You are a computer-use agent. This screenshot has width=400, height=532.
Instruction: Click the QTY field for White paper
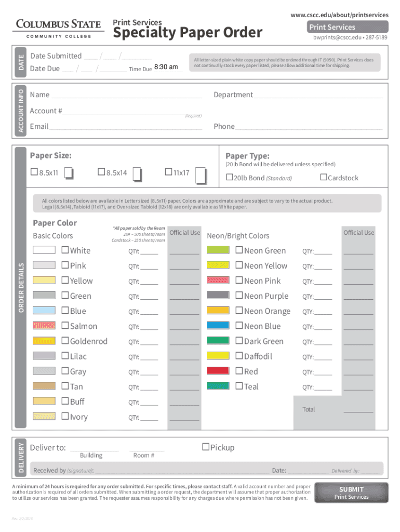point(149,251)
